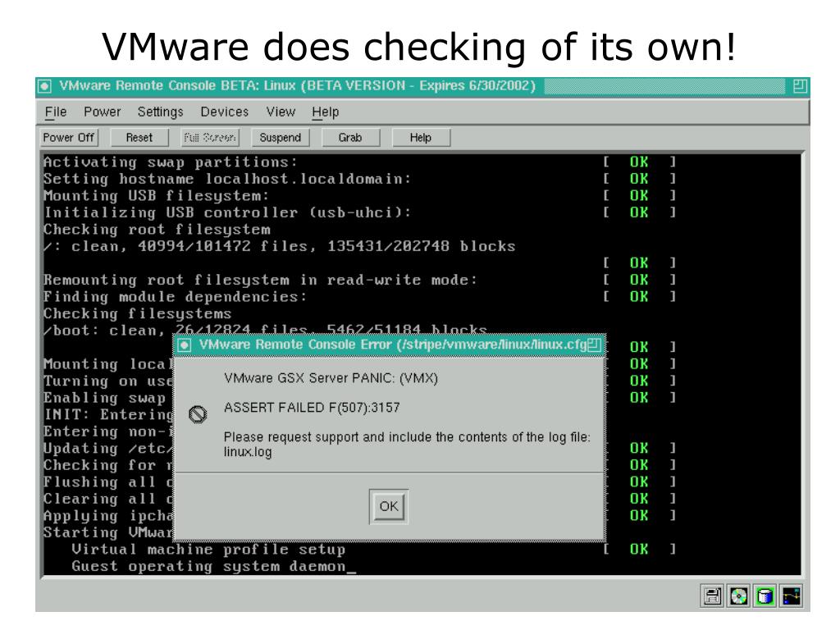This screenshot has width=840, height=630.
Task: Click the Power Off toolbar button
Action: click(x=69, y=138)
